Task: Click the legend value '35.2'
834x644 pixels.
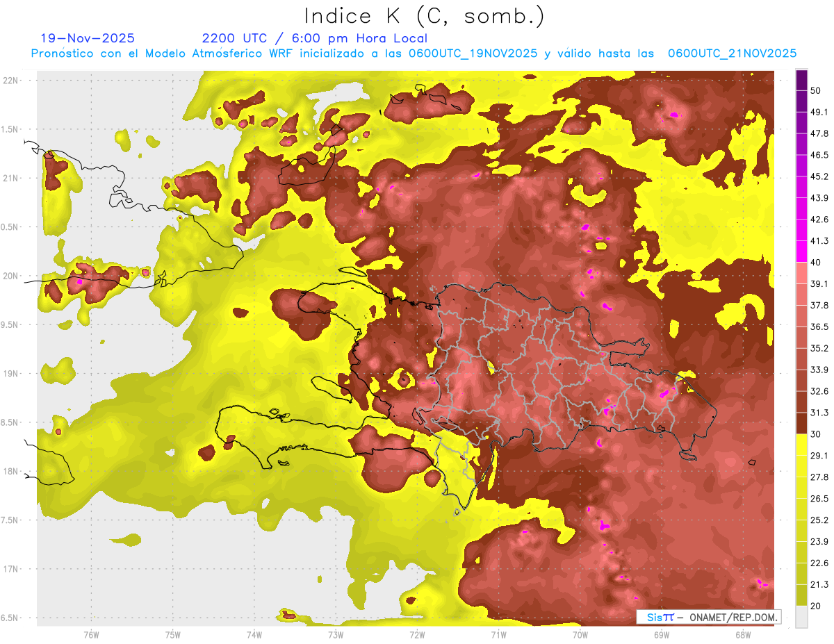Action: 819,348
